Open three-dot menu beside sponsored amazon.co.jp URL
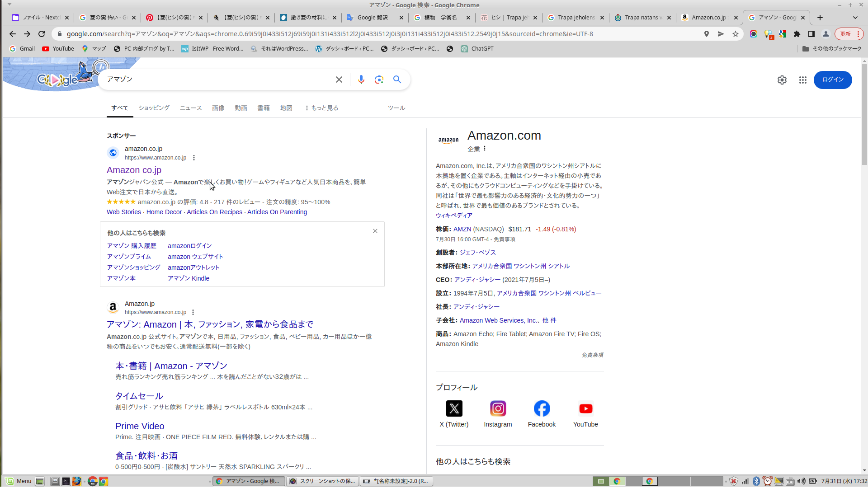Screen dimensions: 868x488 (x=194, y=158)
